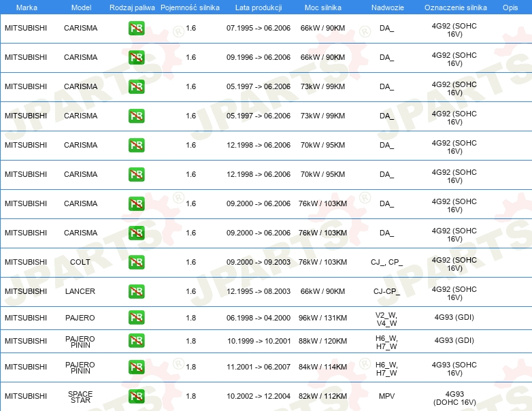Viewport: 532px width, 411px height.
Task: Click engine capacity 1.6 in the LANCER row
Action: pos(190,291)
